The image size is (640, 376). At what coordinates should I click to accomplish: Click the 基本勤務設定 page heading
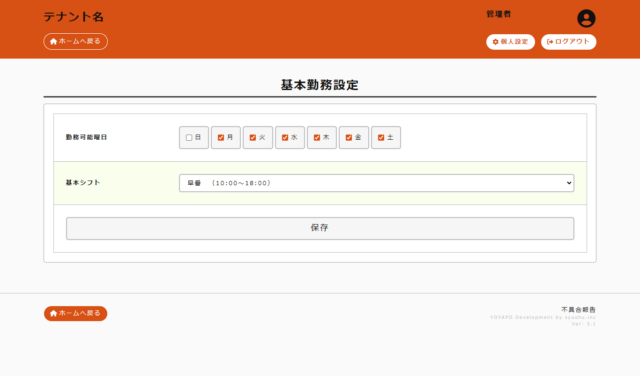[320, 85]
